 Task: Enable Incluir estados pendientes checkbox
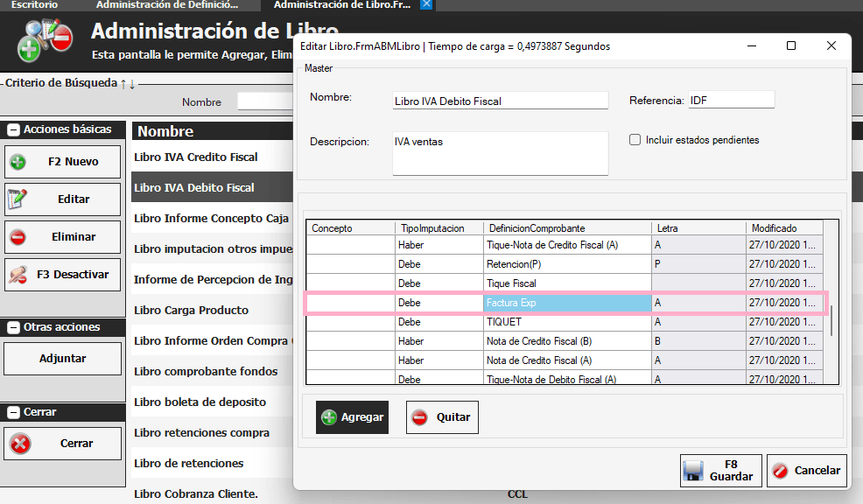click(635, 140)
